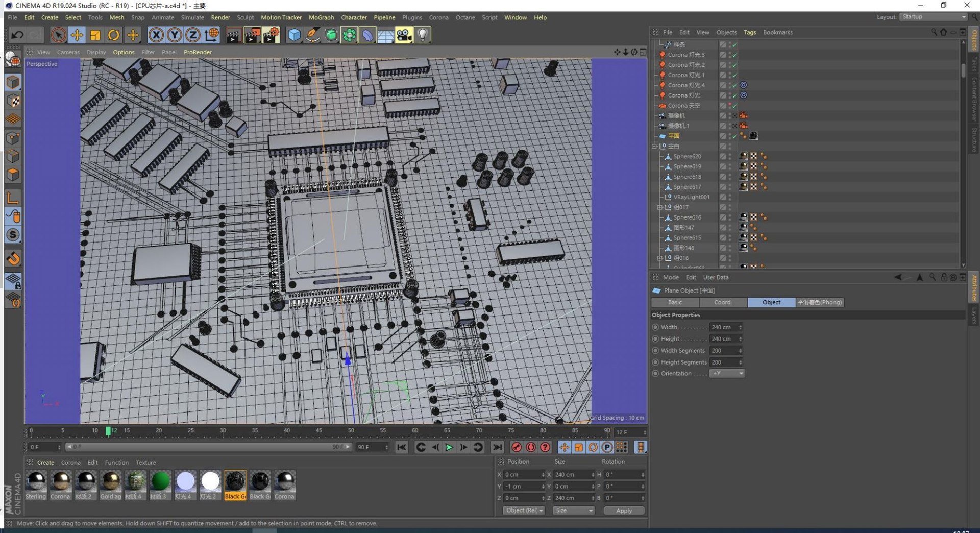Viewport: 980px width, 533px height.
Task: Go to end of animation
Action: point(497,447)
